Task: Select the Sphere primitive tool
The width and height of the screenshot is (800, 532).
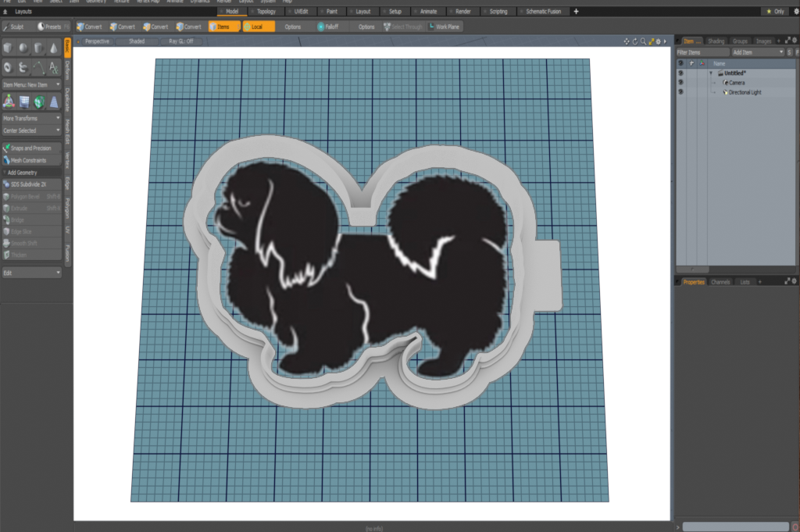Action: tap(23, 48)
